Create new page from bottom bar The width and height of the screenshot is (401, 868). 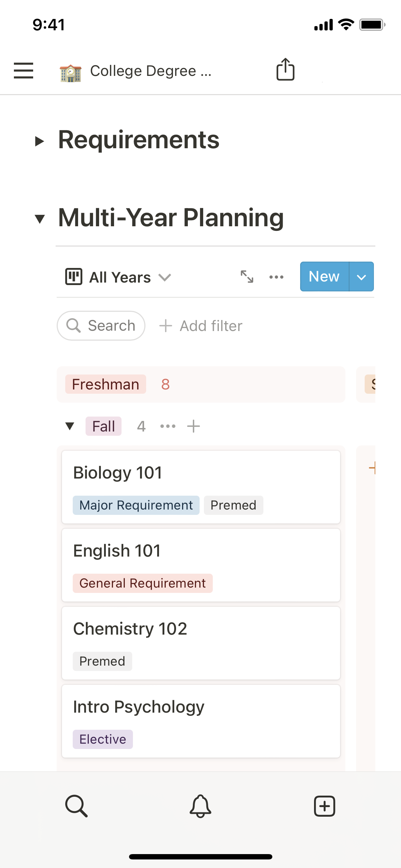coord(324,806)
